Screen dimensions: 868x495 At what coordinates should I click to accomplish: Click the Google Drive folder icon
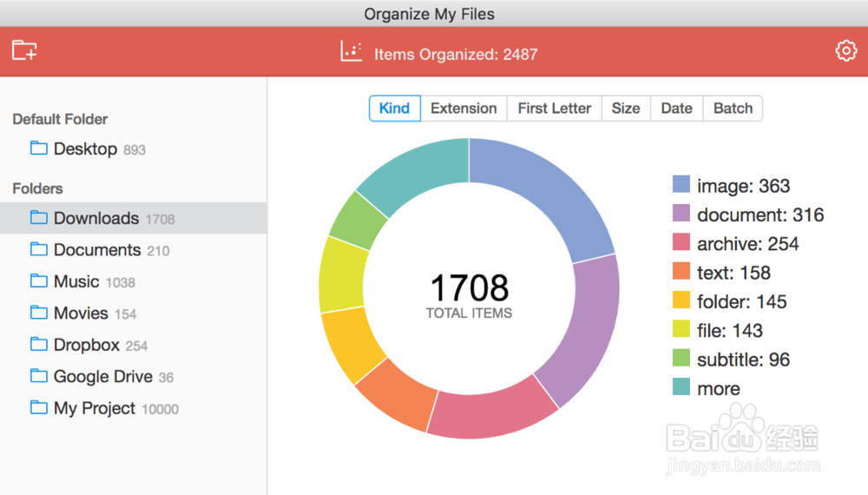click(x=39, y=375)
